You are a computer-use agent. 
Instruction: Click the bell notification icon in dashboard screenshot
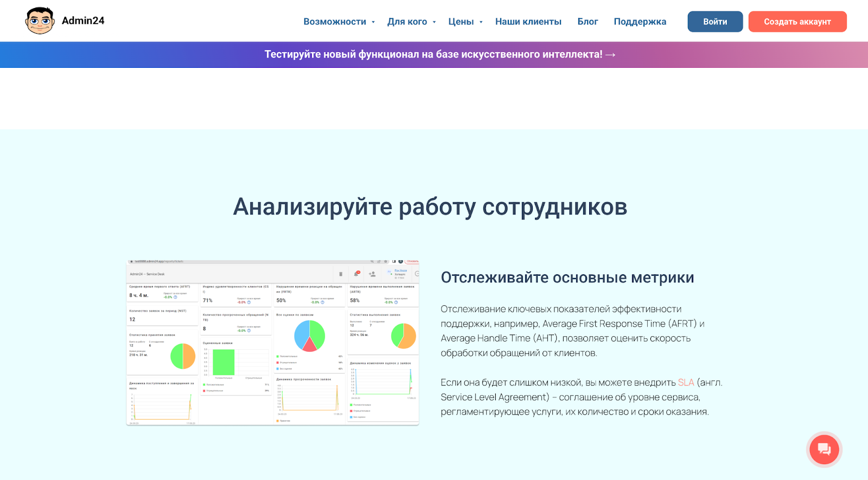coord(356,274)
